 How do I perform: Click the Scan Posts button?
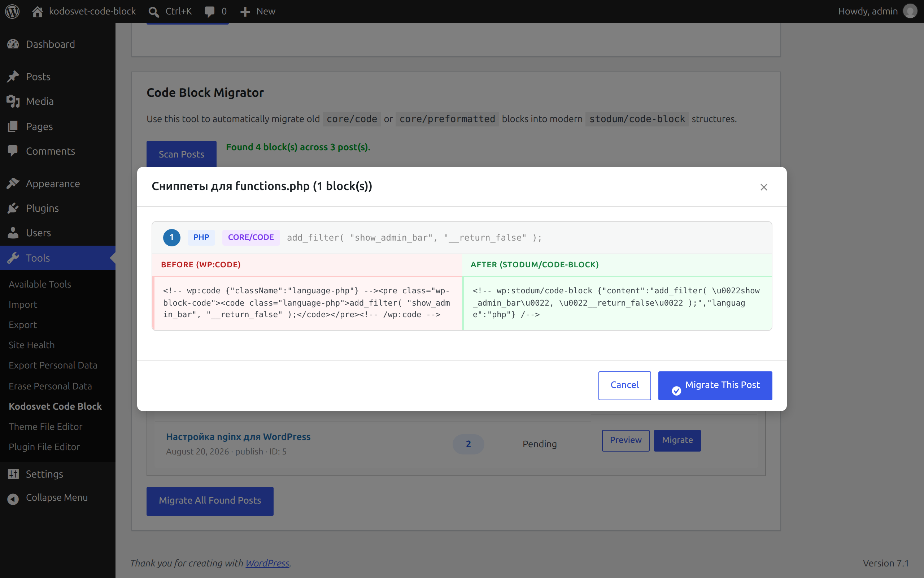tap(181, 154)
